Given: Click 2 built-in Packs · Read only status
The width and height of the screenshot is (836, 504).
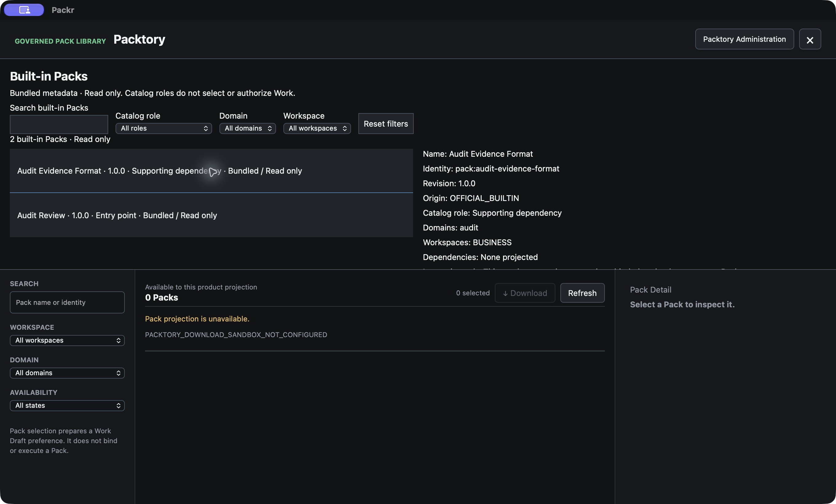Looking at the screenshot, I should tap(60, 140).
